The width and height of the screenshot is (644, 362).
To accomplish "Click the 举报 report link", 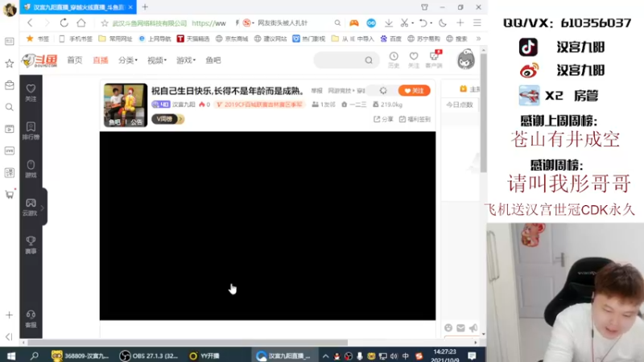I will click(316, 91).
